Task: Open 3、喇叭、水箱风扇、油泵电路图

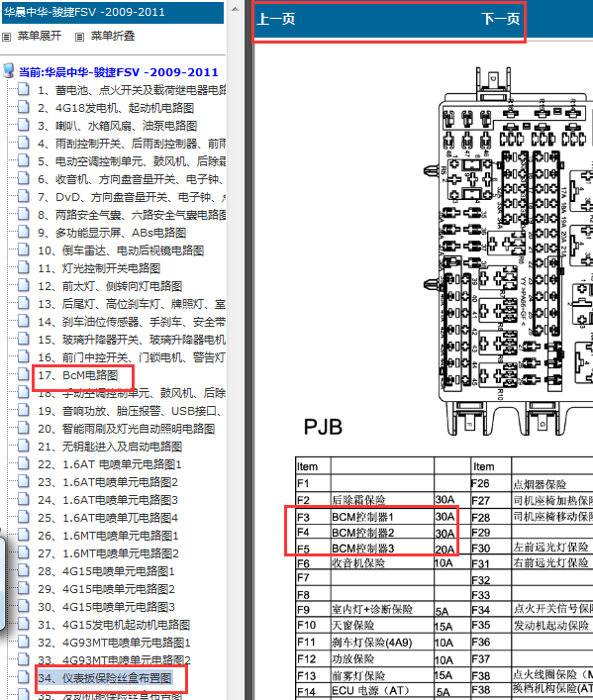Action: coord(117,126)
